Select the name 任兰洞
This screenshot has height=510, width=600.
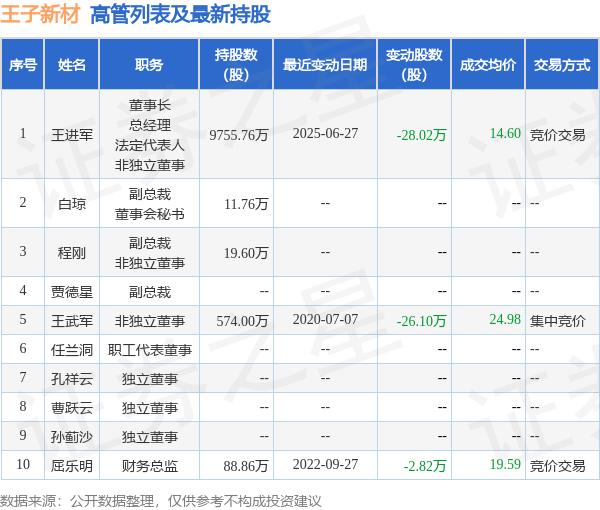click(72, 350)
